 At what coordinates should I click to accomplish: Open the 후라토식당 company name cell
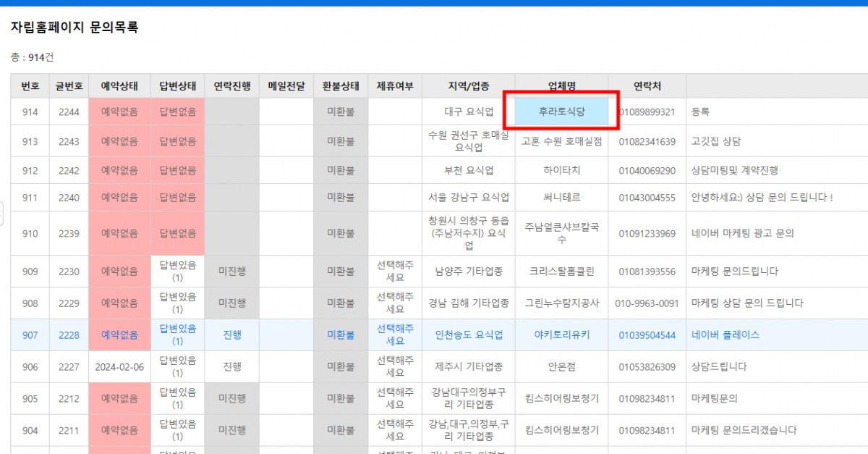561,112
